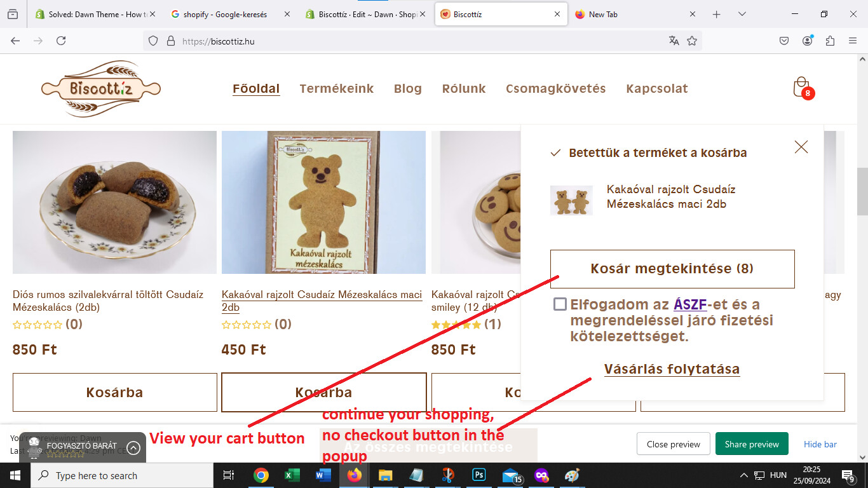This screenshot has height=488, width=868.
Task: Open Mail app with 15 badge
Action: [x=511, y=475]
